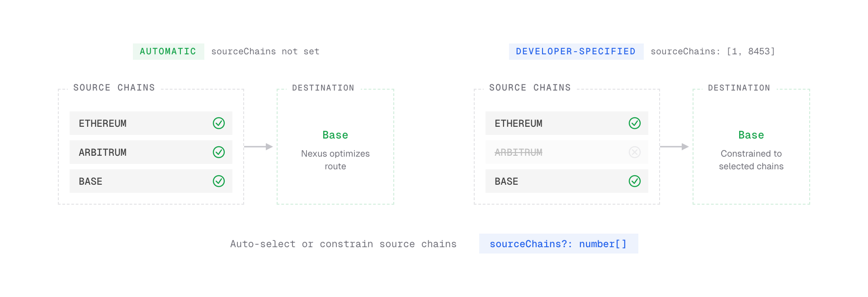Click the green checkmark on Arbitrum under Automatic

click(x=219, y=152)
